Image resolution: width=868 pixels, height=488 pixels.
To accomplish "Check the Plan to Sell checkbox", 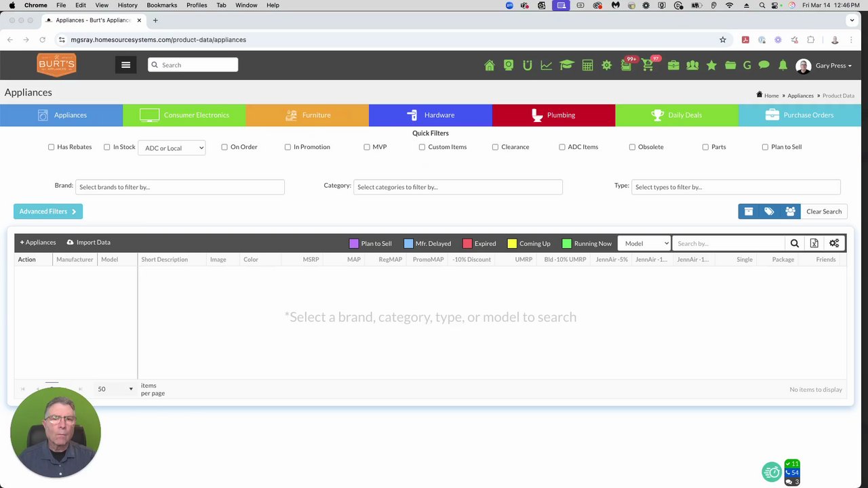I will coord(765,147).
